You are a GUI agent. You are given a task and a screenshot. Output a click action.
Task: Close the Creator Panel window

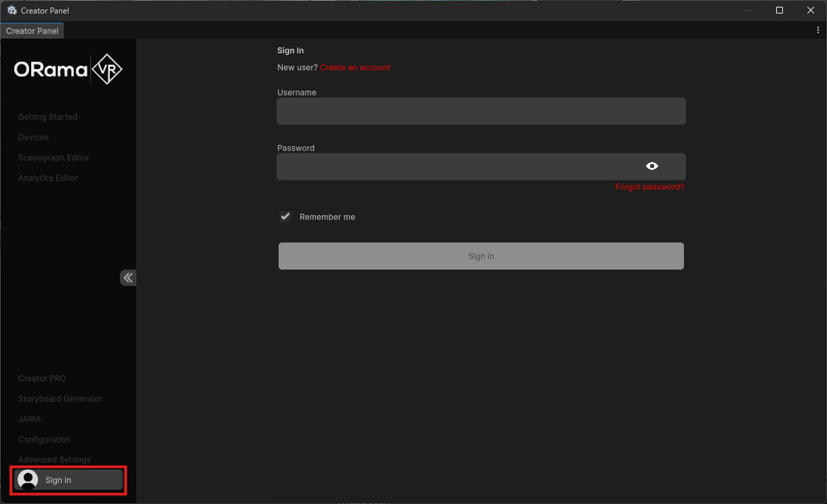(x=811, y=10)
